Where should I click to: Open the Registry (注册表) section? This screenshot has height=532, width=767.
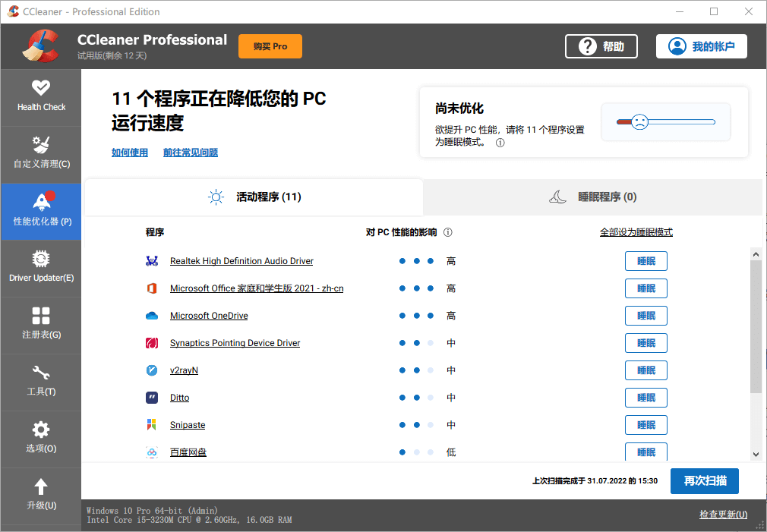click(41, 325)
